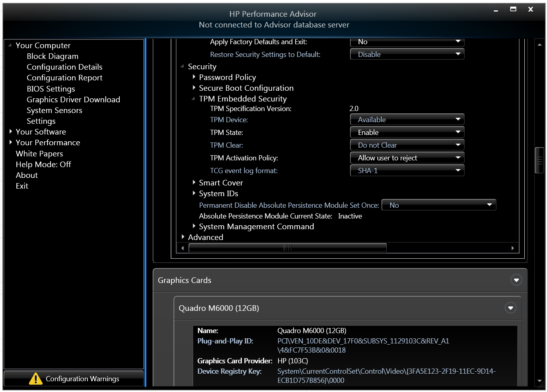
Task: Open the TPM State dropdown
Action: pyautogui.click(x=407, y=133)
